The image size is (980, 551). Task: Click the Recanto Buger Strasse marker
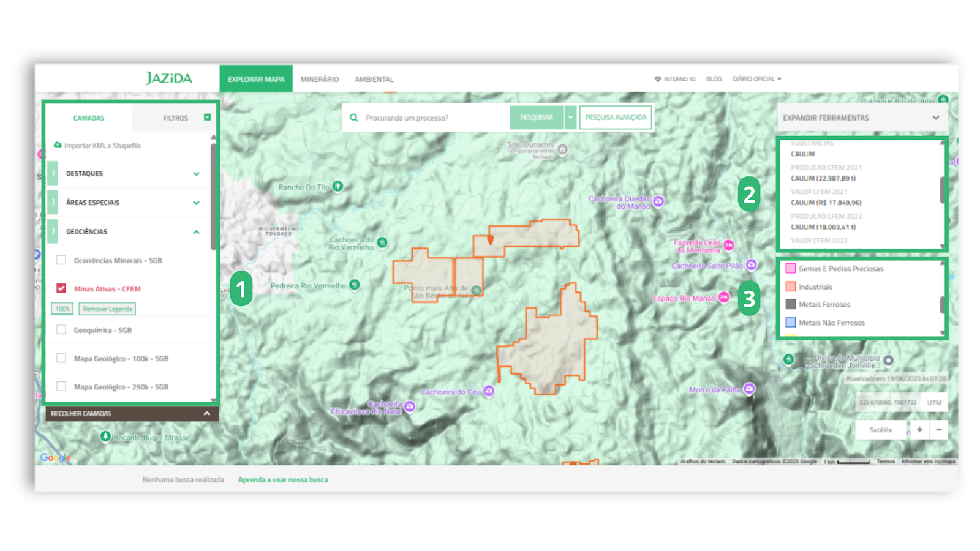point(105,436)
